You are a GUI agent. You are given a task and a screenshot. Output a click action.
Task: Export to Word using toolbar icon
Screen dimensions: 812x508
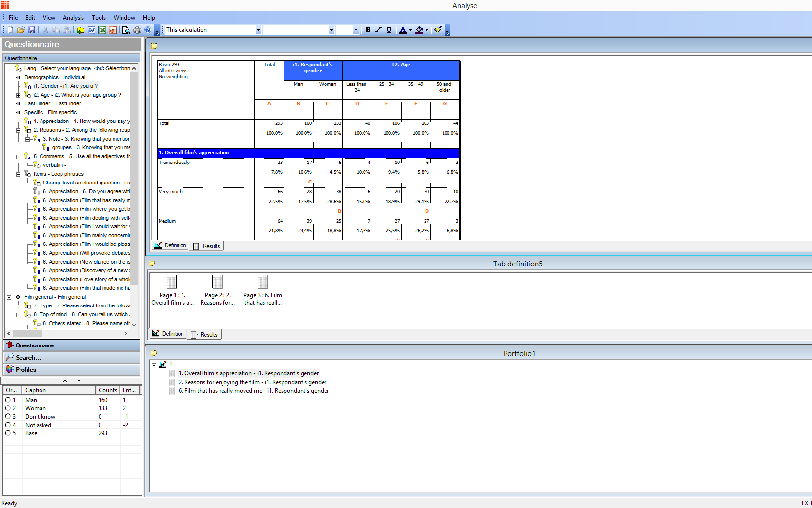pyautogui.click(x=91, y=30)
